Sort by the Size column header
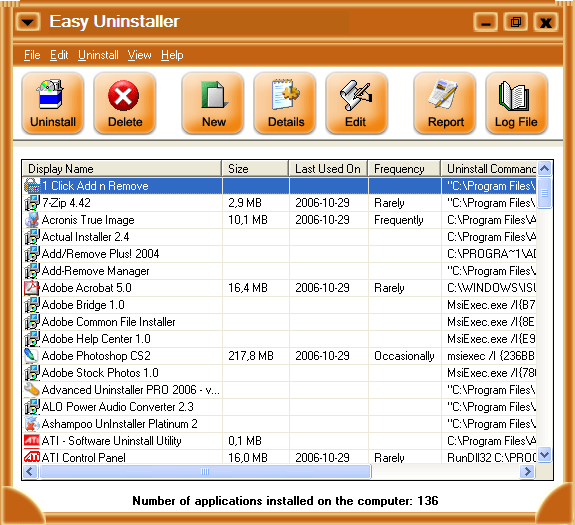 pos(255,169)
